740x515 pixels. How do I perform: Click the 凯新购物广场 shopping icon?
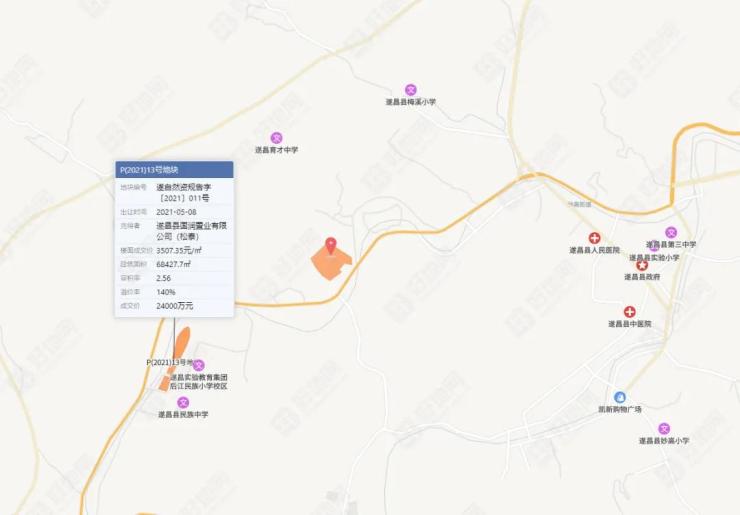[x=620, y=397]
